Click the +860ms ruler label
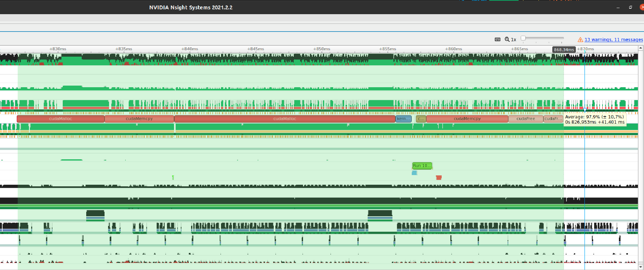This screenshot has width=644, height=270. click(x=453, y=49)
